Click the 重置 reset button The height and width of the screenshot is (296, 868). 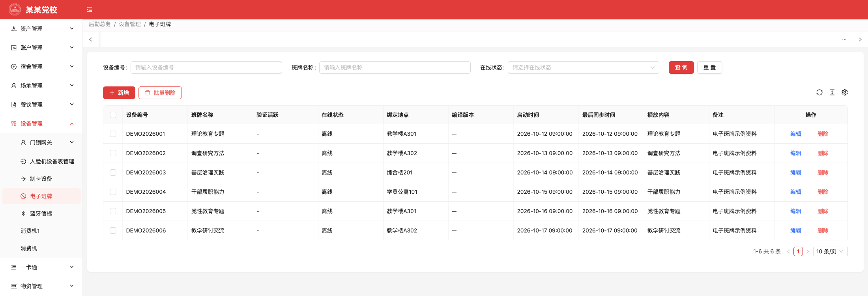tap(709, 67)
